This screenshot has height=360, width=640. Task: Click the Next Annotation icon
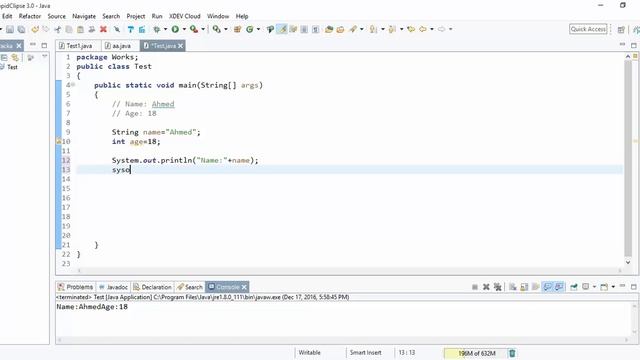click(373, 29)
